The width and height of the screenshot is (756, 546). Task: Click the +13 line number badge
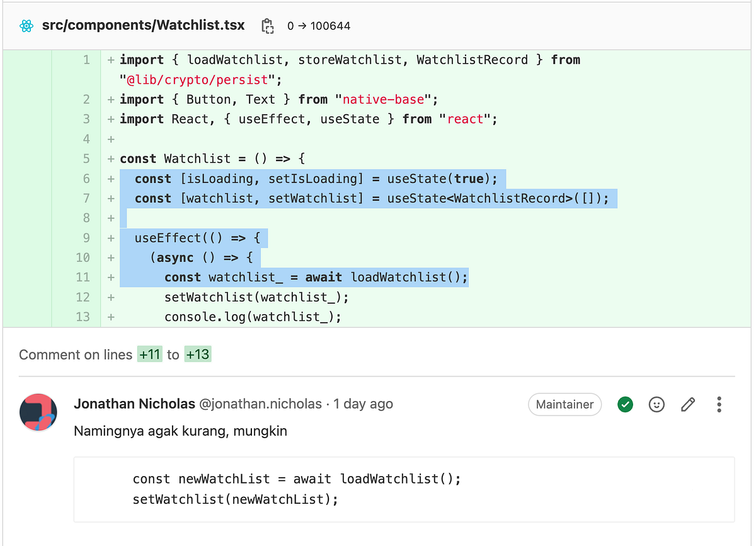[197, 354]
